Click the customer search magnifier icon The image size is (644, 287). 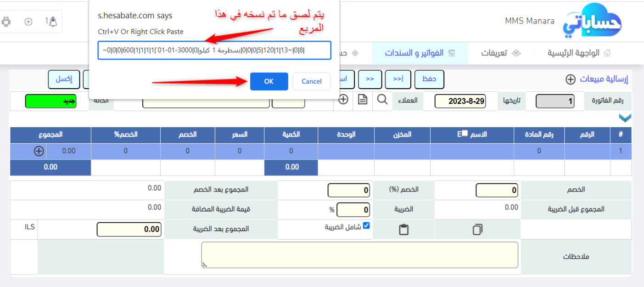tap(382, 99)
